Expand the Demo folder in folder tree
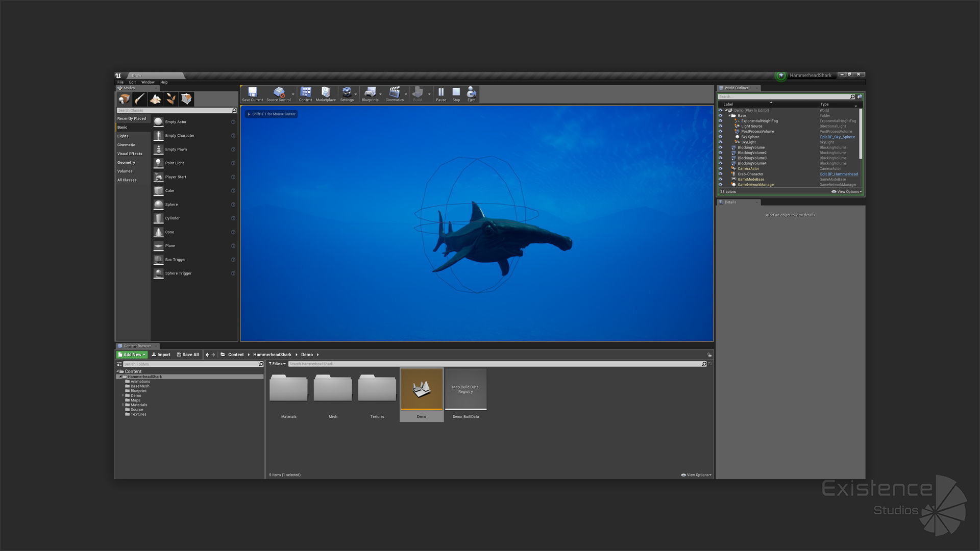Screen dimensions: 980x551 (123, 395)
